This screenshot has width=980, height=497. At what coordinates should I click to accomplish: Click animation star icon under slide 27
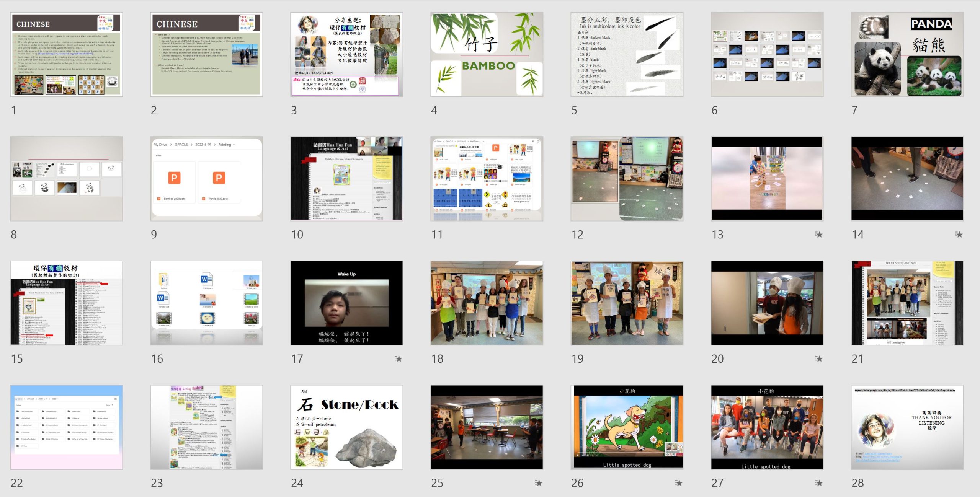[x=818, y=483]
